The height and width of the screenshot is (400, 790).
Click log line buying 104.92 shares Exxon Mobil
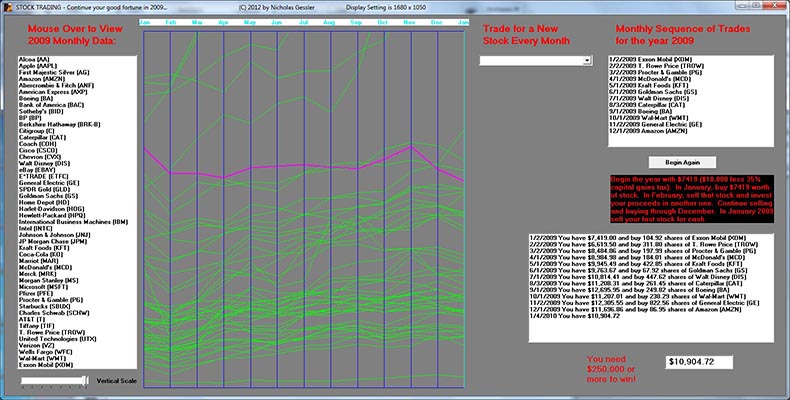(637, 238)
